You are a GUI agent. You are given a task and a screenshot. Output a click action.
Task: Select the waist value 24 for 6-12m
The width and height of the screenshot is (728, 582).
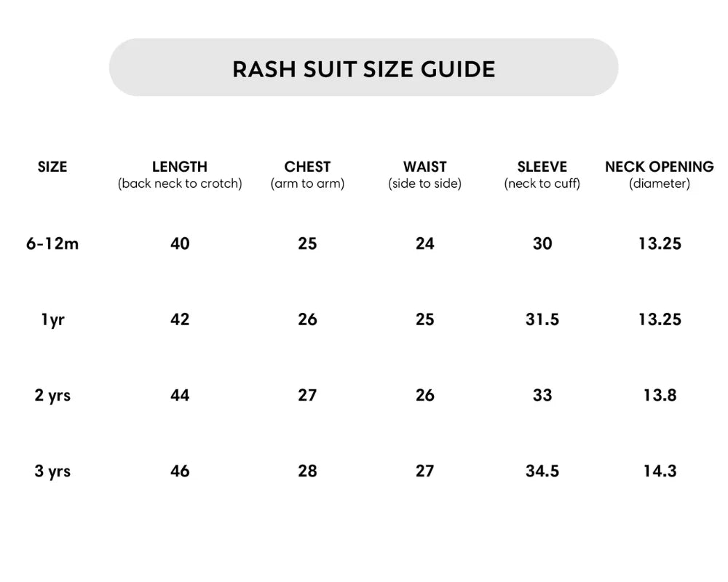pos(425,244)
